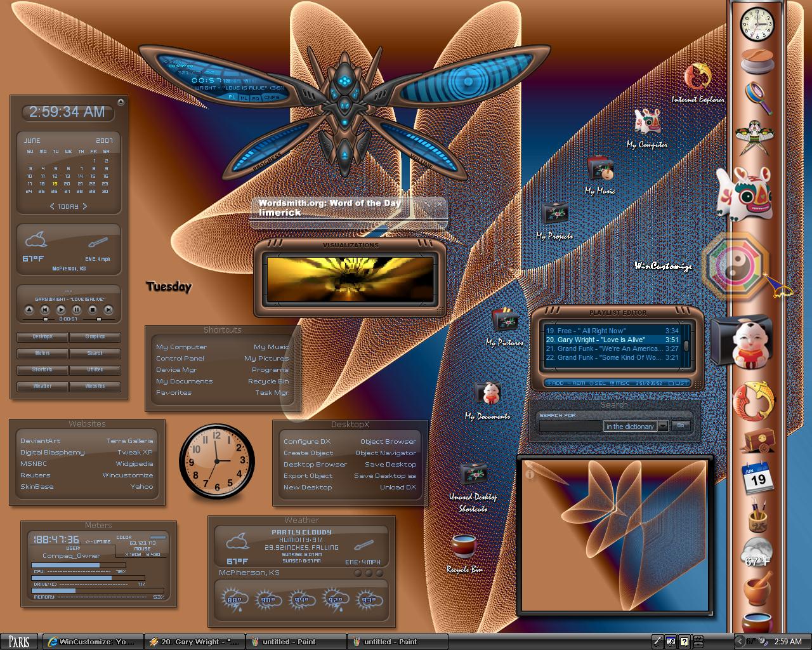The height and width of the screenshot is (650, 812).
Task: Collapse the sidebar with the top arrow
Action: click(121, 102)
